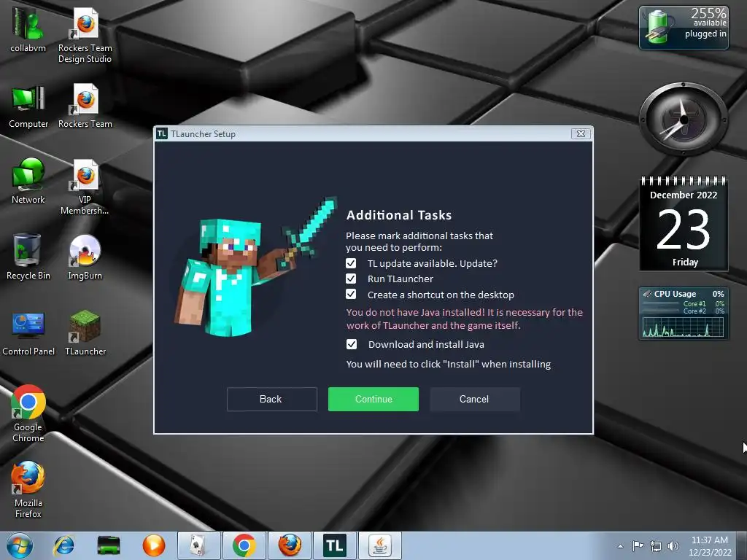Show hidden tray icons arrow
This screenshot has width=747, height=560.
coord(620,546)
